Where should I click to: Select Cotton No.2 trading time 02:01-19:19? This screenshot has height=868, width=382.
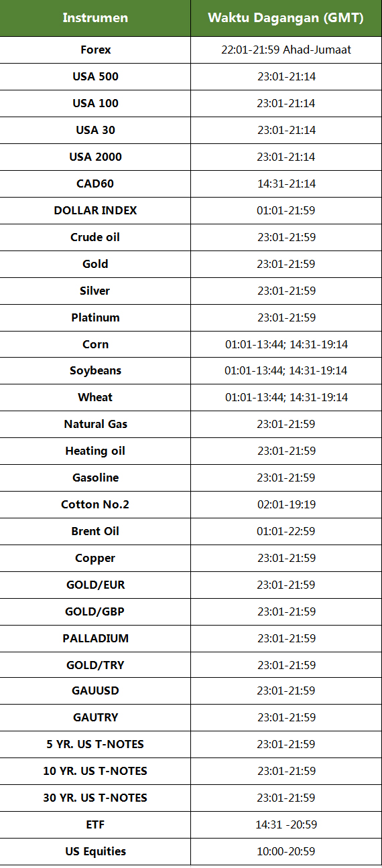click(286, 504)
